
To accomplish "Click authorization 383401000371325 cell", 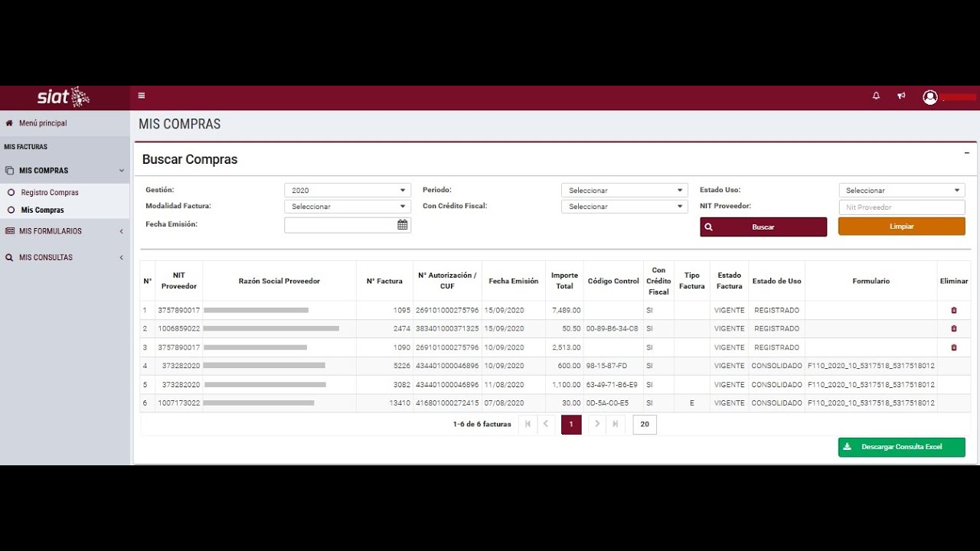I will pos(447,329).
